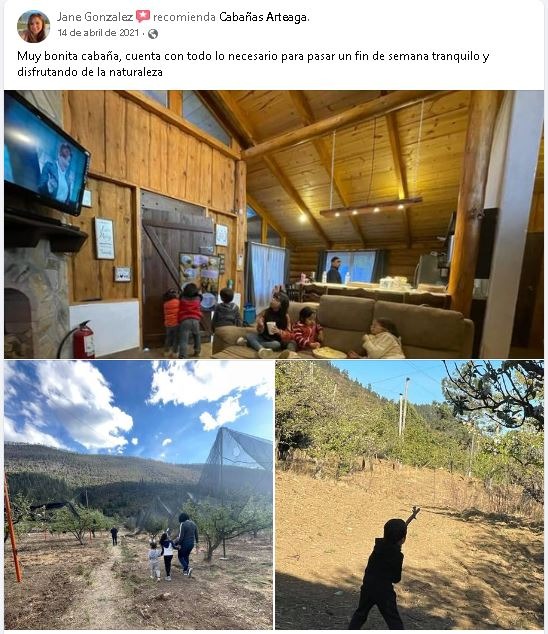Click the hanging ceiling light fixture
The width and height of the screenshot is (548, 634).
pos(370,207)
